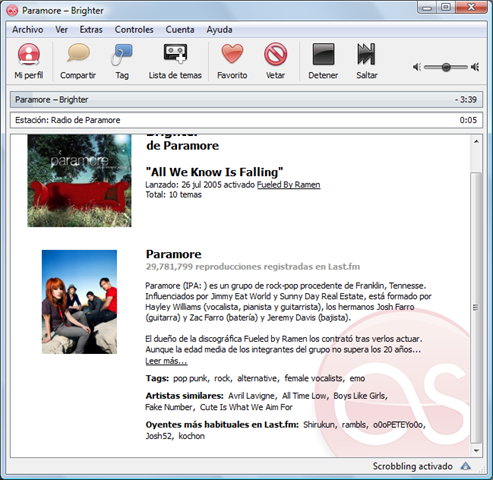Open the Ayuda menu

(219, 30)
